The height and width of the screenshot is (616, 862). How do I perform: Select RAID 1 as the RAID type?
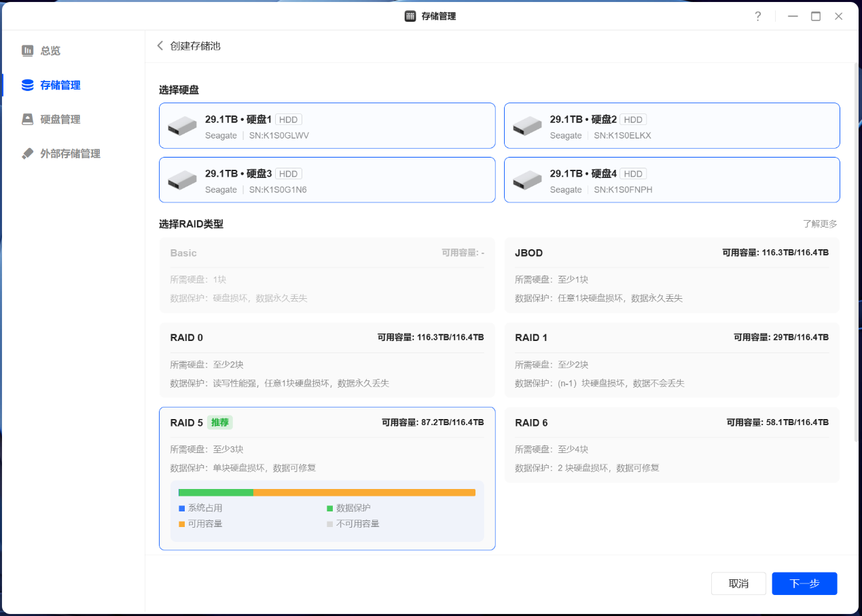coord(671,359)
